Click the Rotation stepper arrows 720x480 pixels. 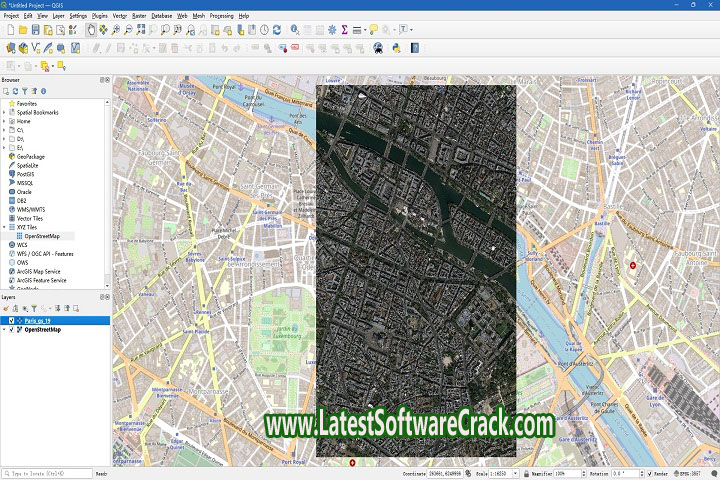641,474
